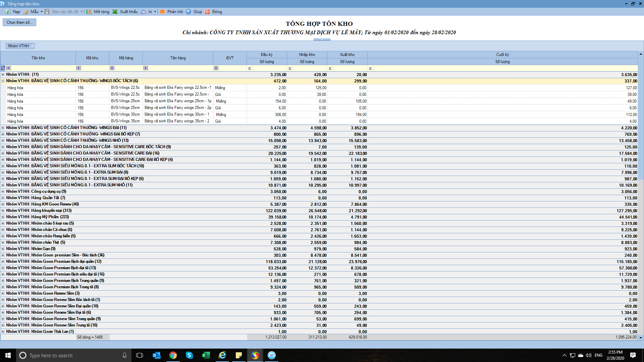The height and width of the screenshot is (362, 644).
Task: Click the Tên hàng column header
Action: tap(178, 58)
